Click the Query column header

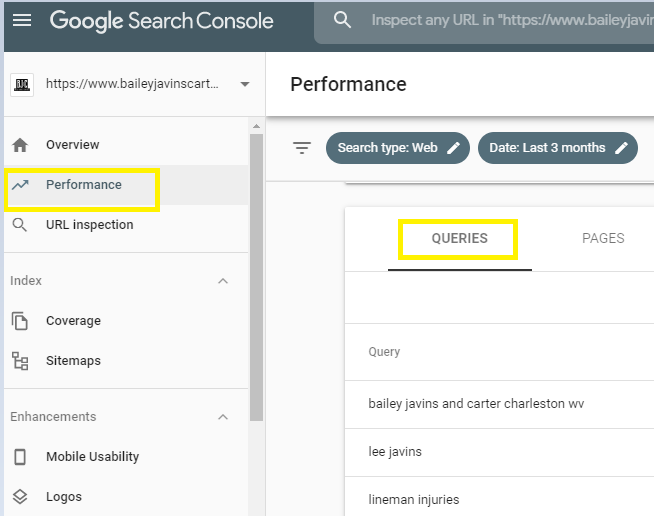384,352
